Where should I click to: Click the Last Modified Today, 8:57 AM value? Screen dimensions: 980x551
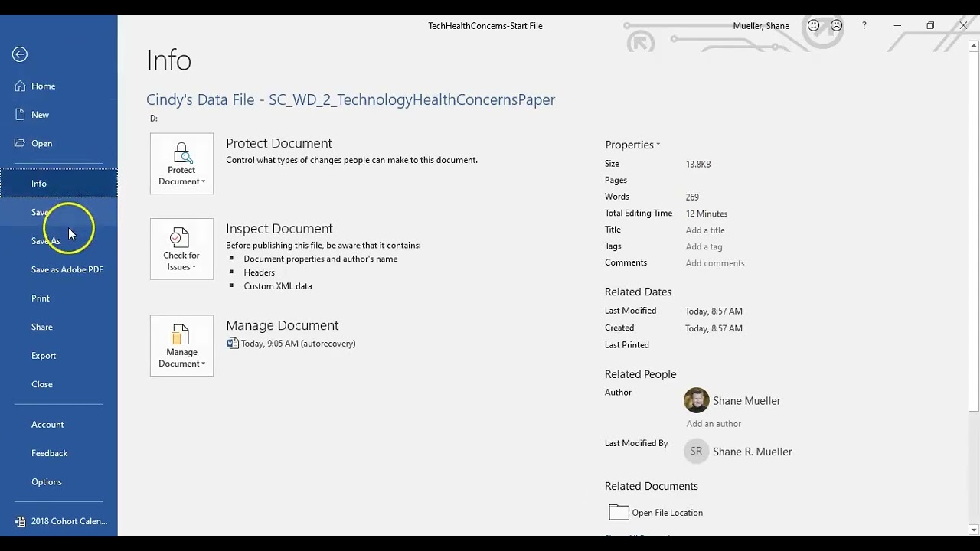[714, 311]
